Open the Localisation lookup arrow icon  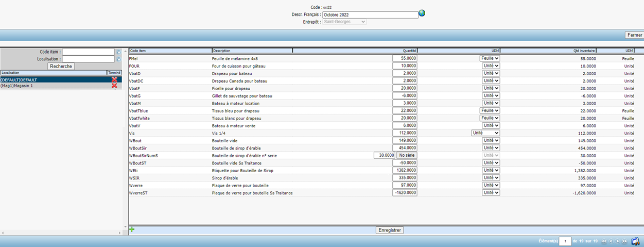click(118, 59)
